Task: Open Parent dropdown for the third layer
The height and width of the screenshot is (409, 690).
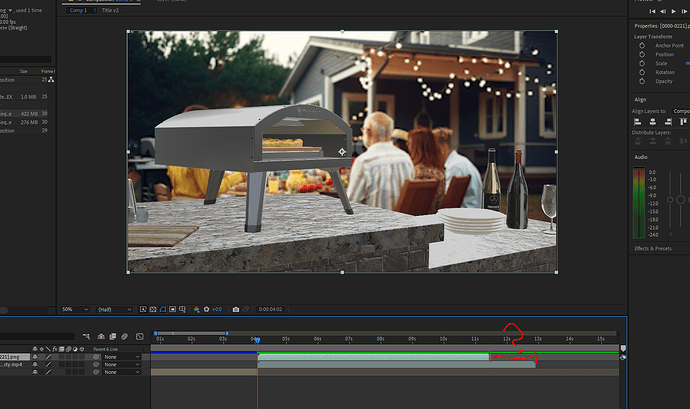Action: (122, 372)
